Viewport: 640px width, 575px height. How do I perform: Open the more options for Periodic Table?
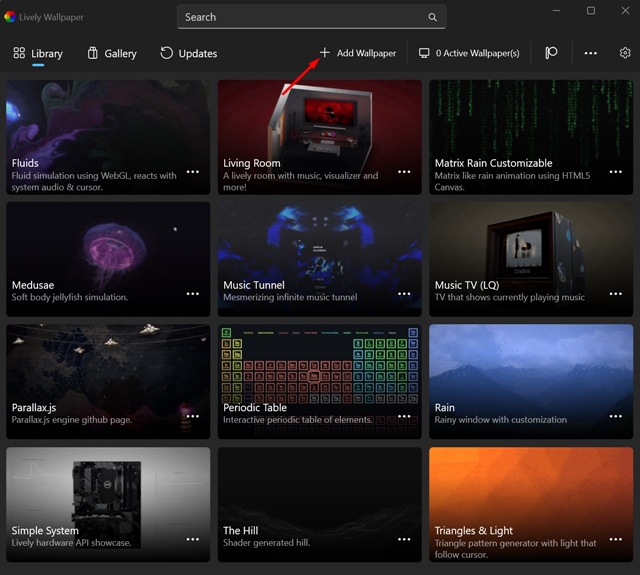(404, 416)
